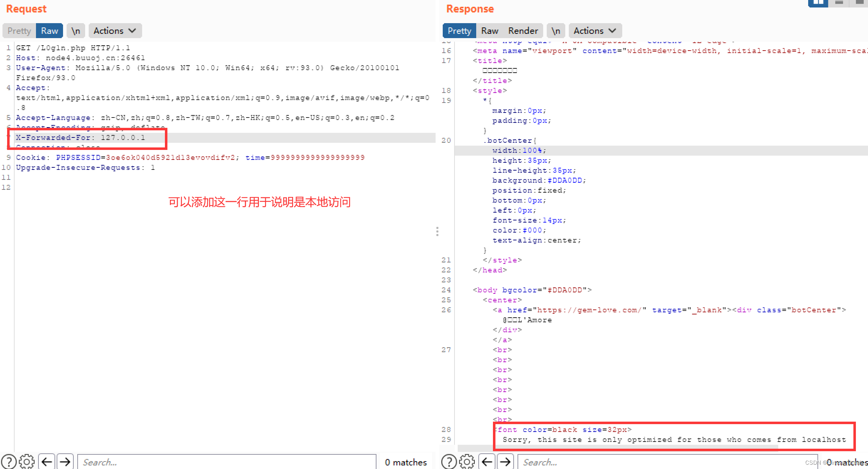The height and width of the screenshot is (469, 868).
Task: Open Request search settings gear
Action: 27,462
